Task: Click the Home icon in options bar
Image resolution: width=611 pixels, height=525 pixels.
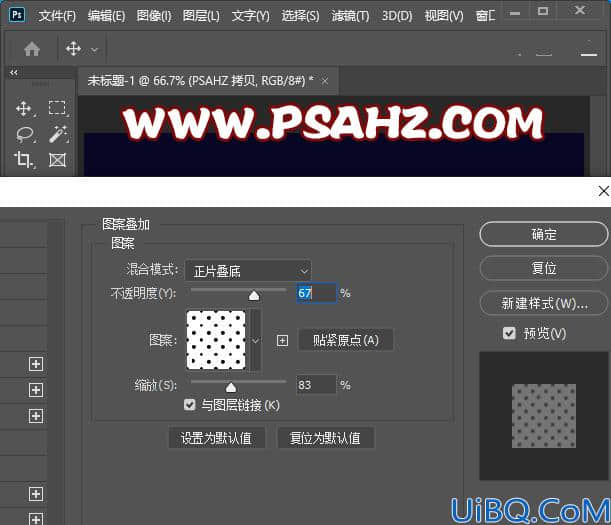Action: coord(32,49)
